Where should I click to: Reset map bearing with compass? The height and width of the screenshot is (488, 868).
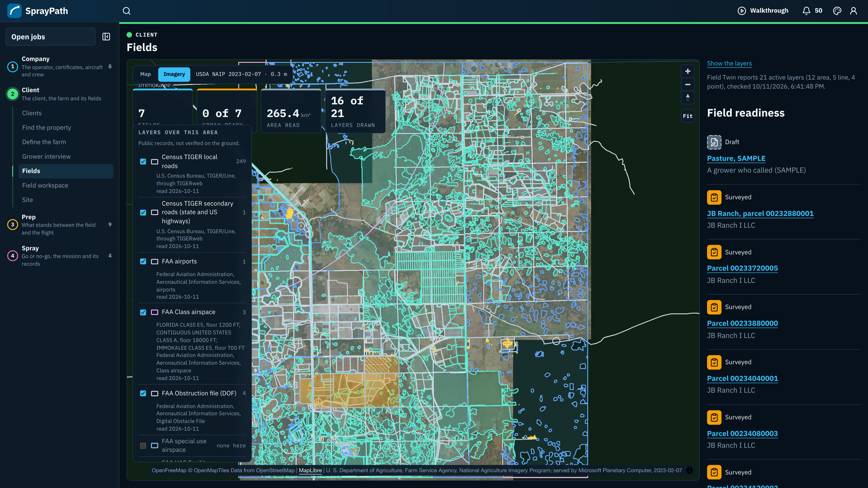click(688, 98)
